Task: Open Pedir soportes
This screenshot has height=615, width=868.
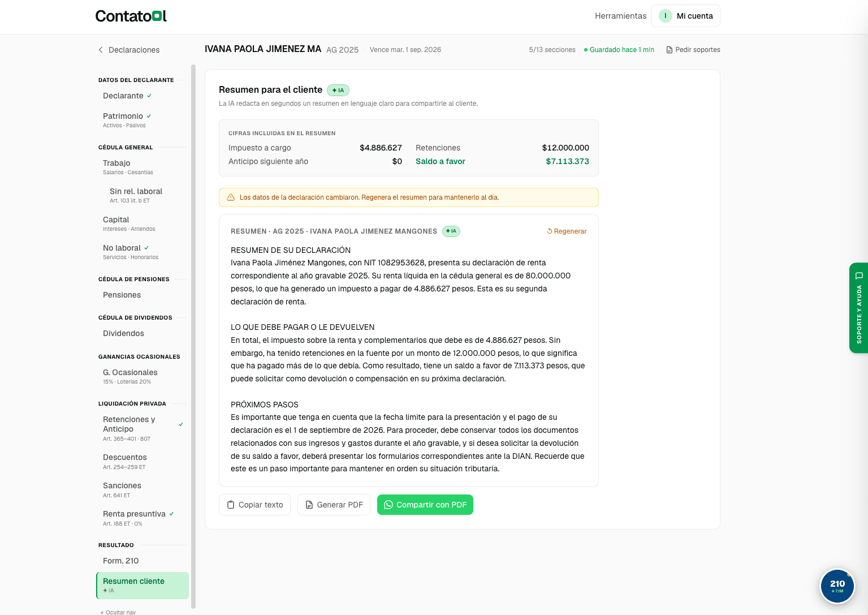Action: tap(693, 50)
